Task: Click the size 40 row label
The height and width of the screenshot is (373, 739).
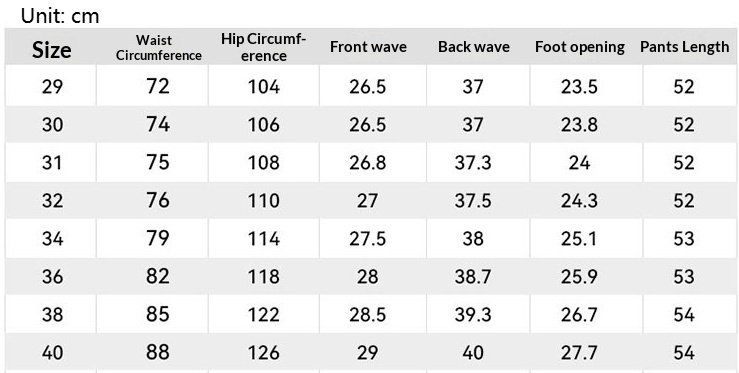Action: pos(52,353)
